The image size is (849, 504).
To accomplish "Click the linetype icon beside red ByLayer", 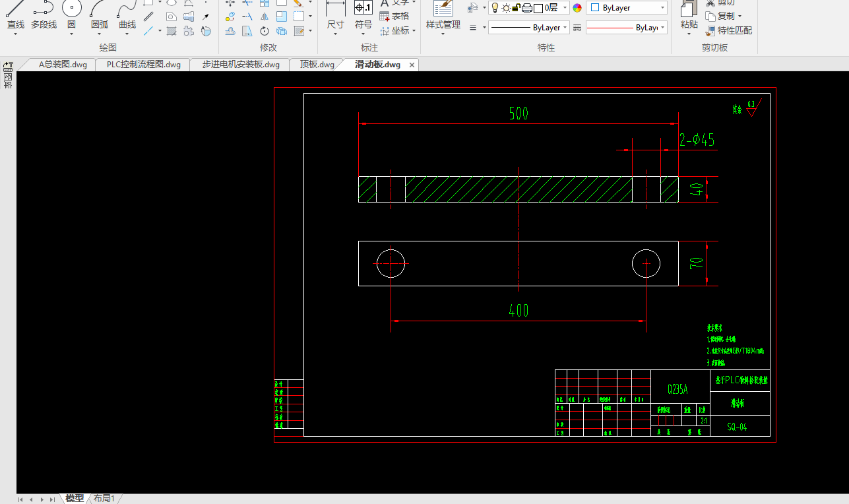I will click(x=577, y=28).
